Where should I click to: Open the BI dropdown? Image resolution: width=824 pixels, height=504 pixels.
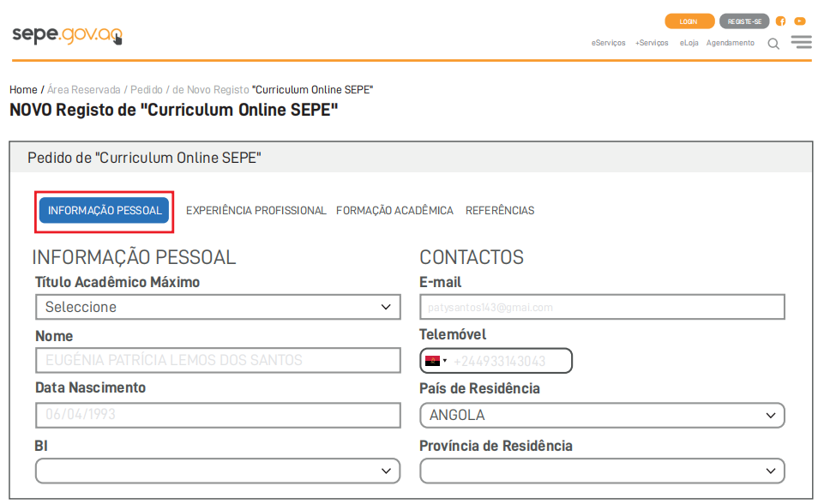218,471
